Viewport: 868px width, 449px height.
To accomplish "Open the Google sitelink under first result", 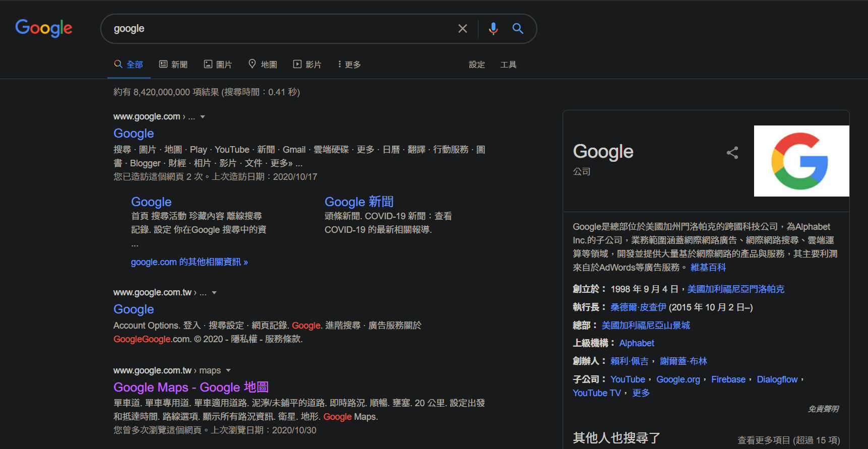I will pyautogui.click(x=151, y=202).
